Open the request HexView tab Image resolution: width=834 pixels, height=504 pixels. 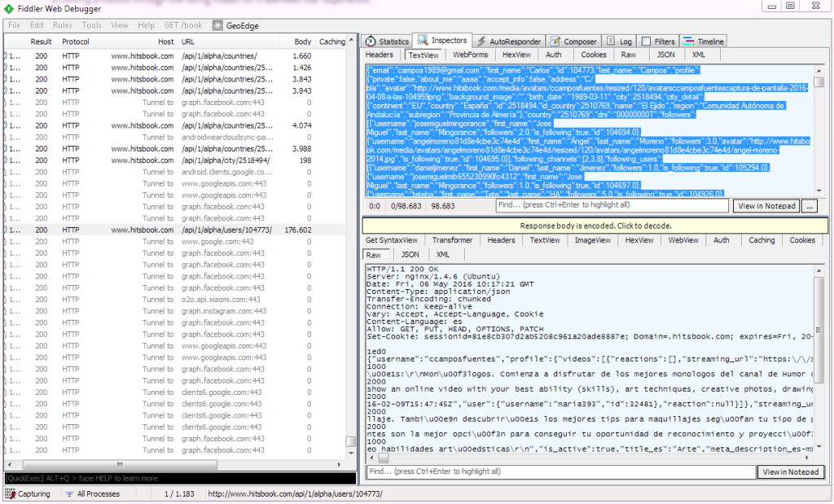point(516,55)
